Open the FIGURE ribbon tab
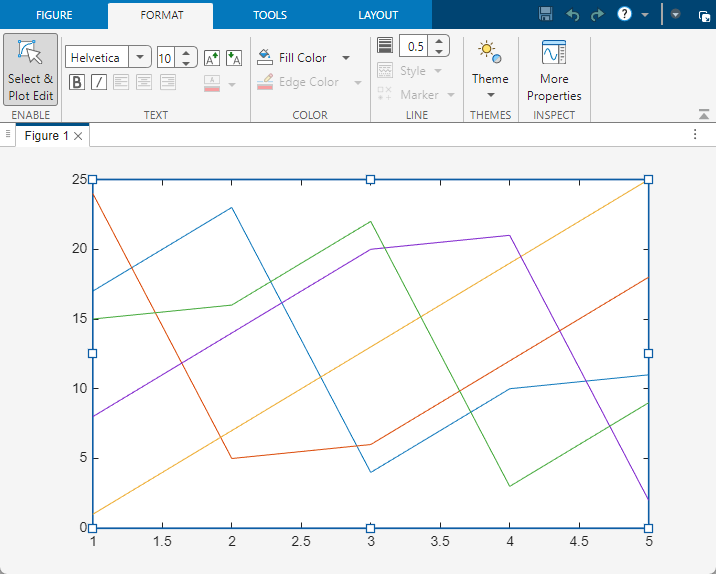Screen dimensions: 716x574 [54, 15]
